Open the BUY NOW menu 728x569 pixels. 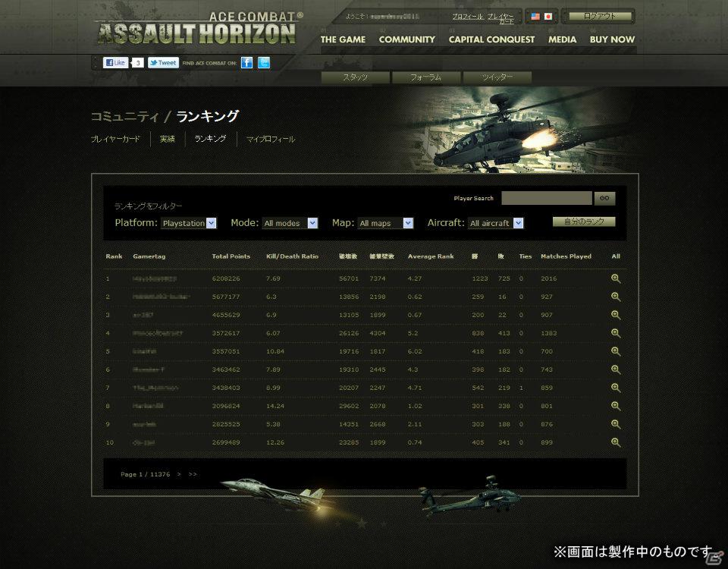[x=612, y=39]
